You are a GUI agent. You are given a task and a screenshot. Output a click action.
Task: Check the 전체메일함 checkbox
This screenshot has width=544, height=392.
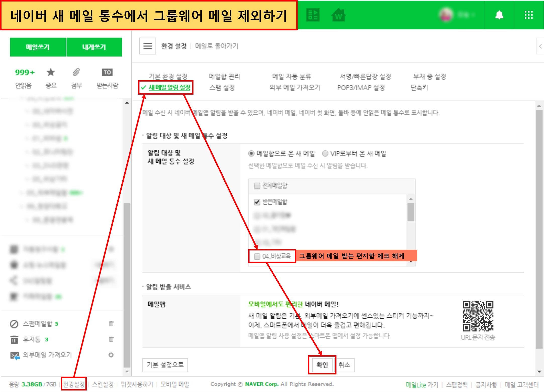coord(257,186)
